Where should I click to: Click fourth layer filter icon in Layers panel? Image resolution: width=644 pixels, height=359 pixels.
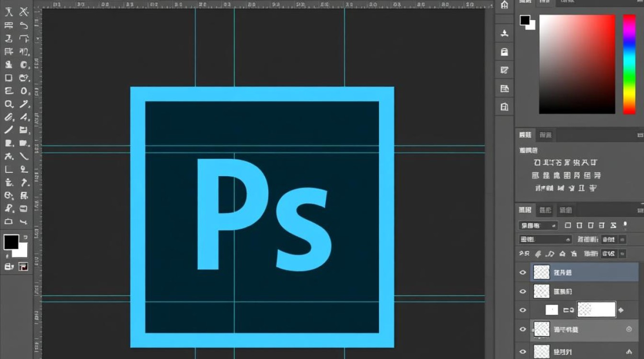click(x=602, y=225)
